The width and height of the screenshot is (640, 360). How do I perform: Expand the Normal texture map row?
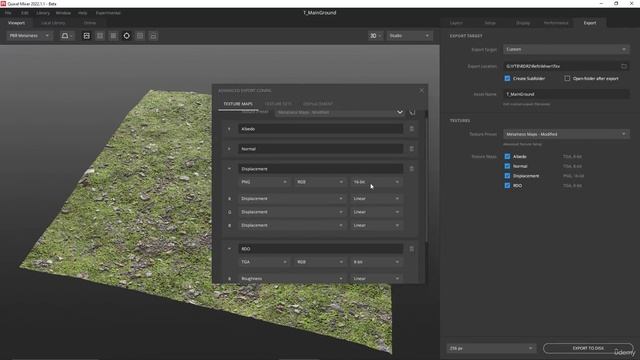tap(229, 149)
